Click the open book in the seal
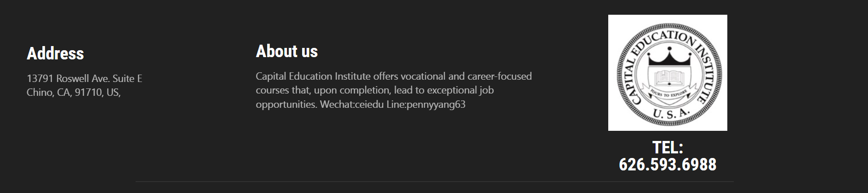Viewport: 868px width, 193px height. tap(669, 78)
